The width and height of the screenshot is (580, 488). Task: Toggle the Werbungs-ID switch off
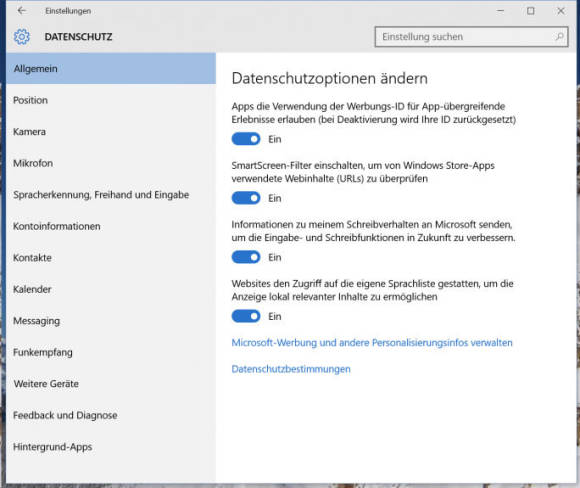coord(246,139)
